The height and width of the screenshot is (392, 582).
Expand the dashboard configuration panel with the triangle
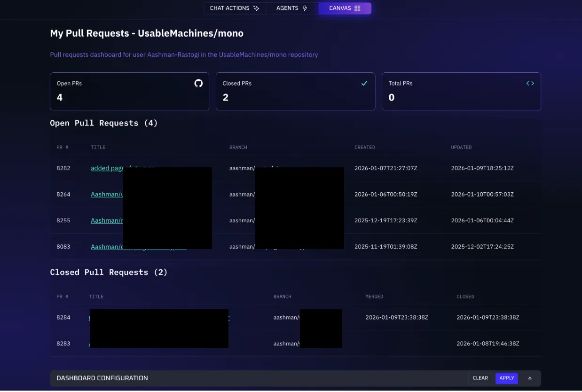[x=530, y=378]
